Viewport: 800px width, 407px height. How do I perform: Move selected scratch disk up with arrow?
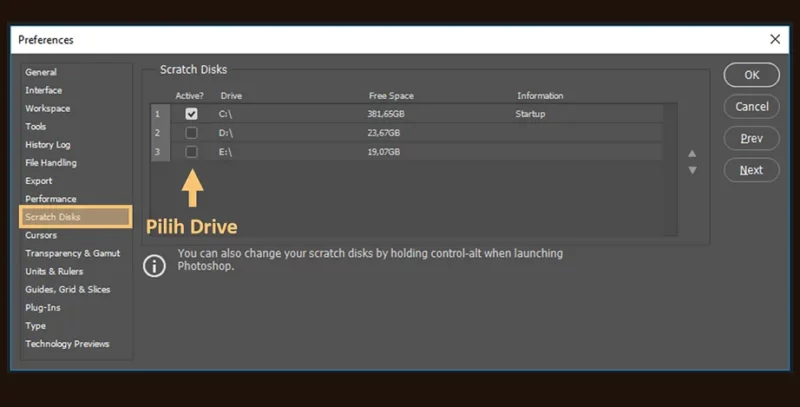click(x=692, y=154)
